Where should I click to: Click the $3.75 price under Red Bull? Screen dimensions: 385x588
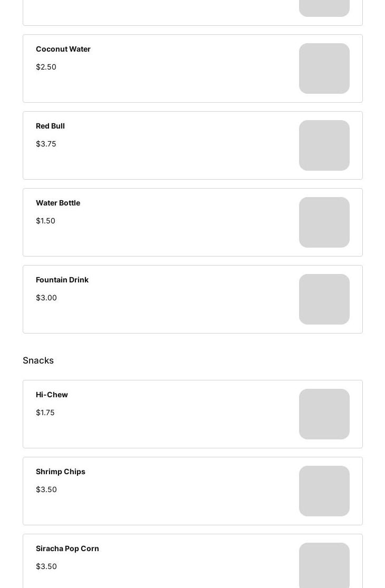pyautogui.click(x=46, y=144)
